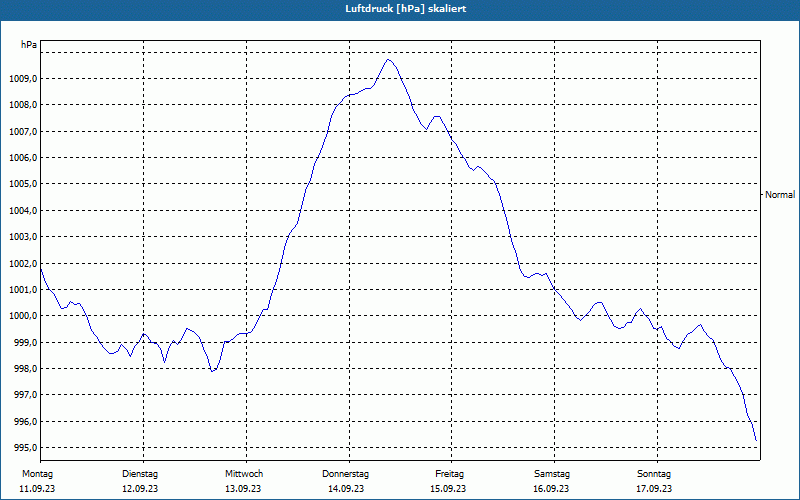
Task: Click the 1001,0 axis value
Action: 23,290
